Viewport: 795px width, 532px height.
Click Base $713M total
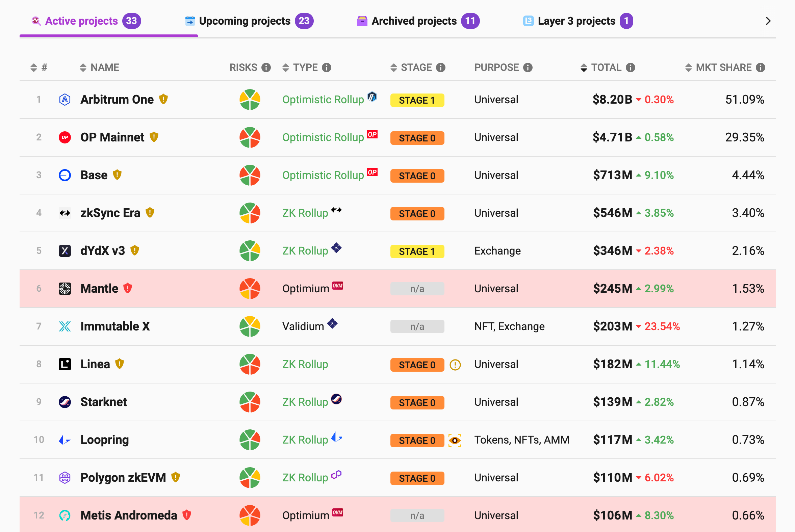[x=613, y=175]
